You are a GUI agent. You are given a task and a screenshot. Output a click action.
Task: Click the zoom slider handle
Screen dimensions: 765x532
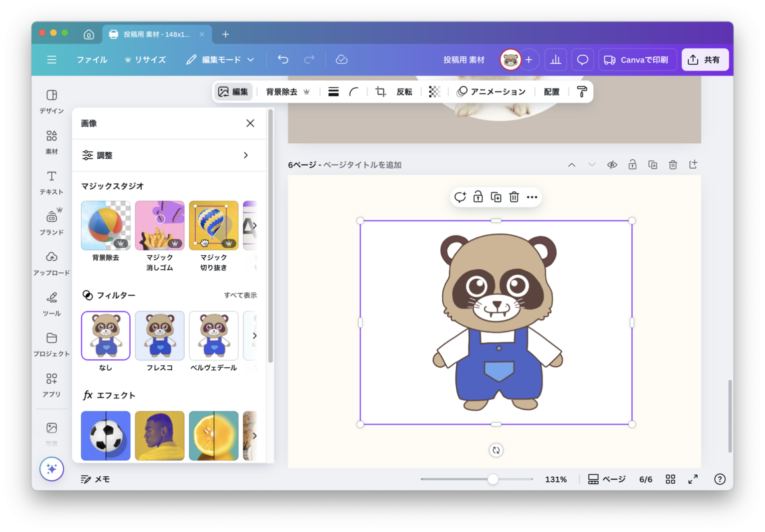coord(493,479)
